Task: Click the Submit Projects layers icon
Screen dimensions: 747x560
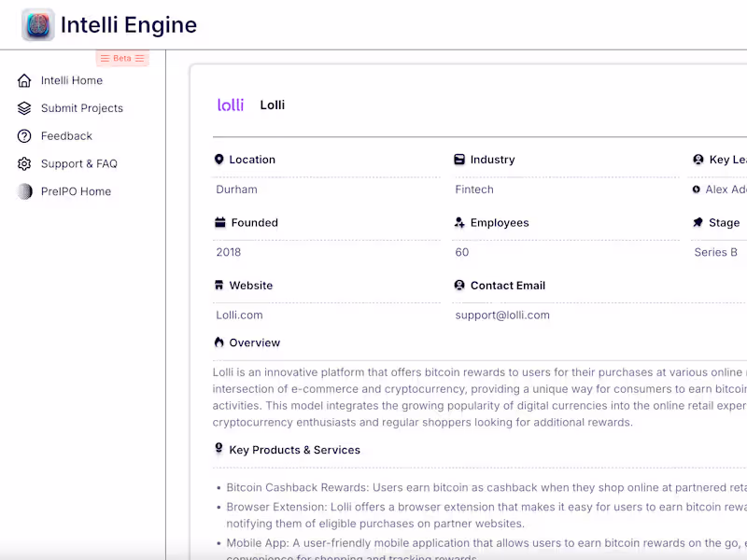Action: tap(24, 108)
